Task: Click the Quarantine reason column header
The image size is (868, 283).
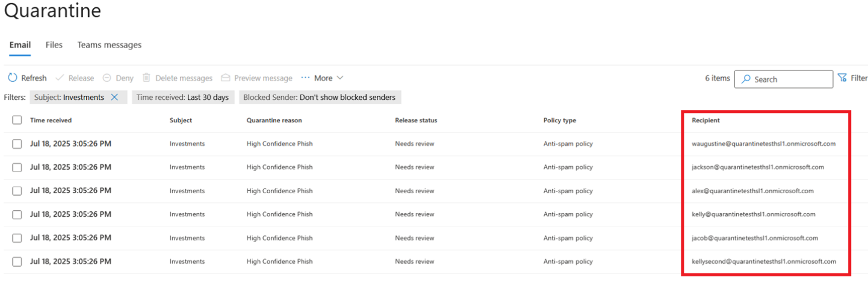Action: pyautogui.click(x=274, y=120)
